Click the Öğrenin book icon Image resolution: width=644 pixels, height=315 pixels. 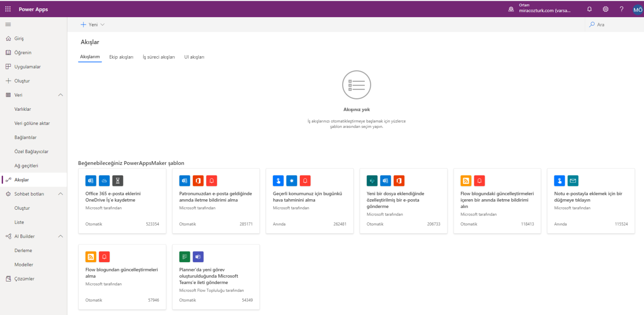click(8, 52)
